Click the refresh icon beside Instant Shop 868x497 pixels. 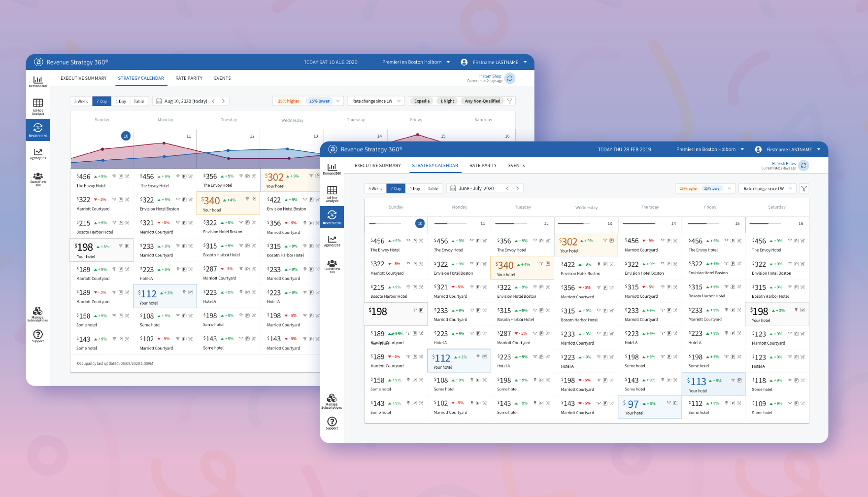[x=510, y=78]
